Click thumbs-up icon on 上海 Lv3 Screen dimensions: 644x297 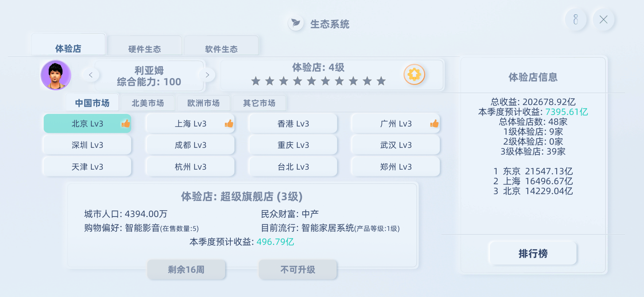[x=229, y=123]
